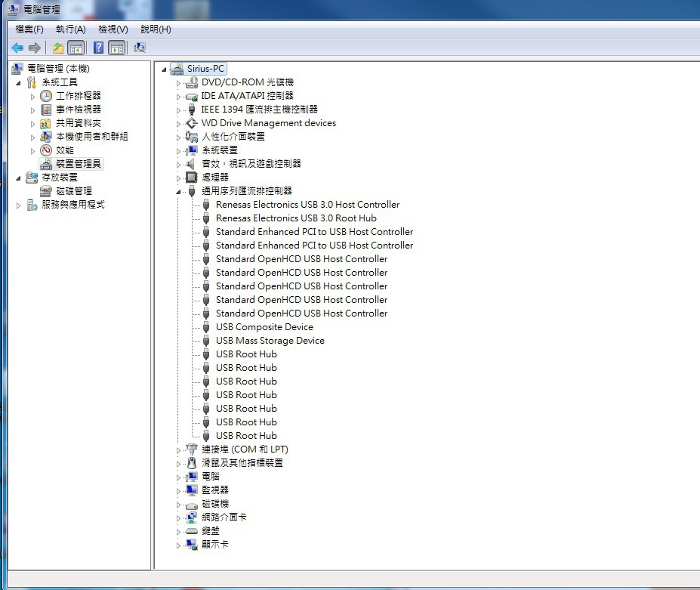Click the Up one level folder icon
The width and height of the screenshot is (700, 590).
point(58,48)
